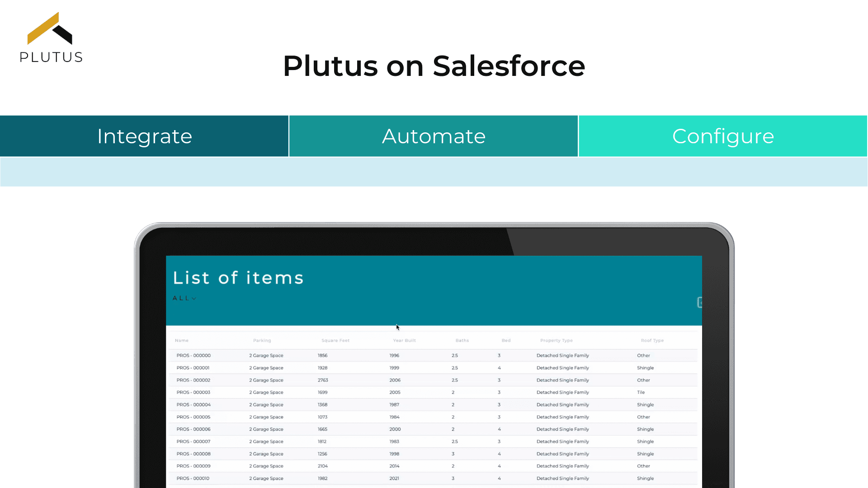
Task: Open record PROS - 000001
Action: pos(193,368)
